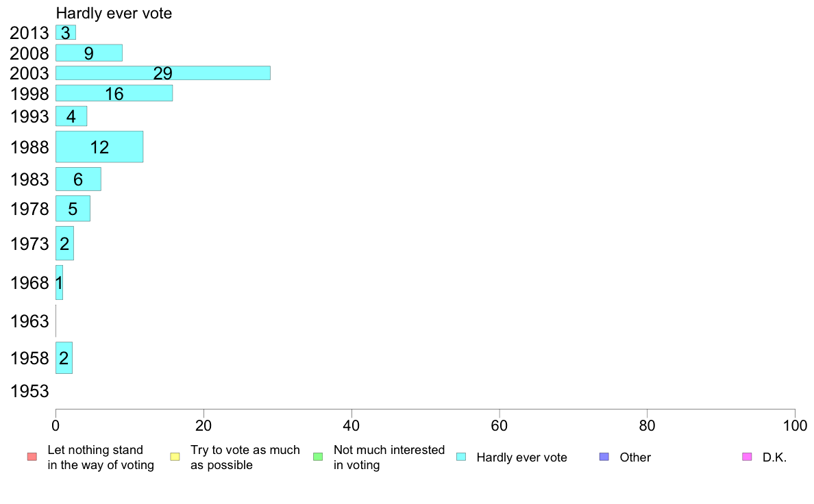This screenshot has width=814, height=504.
Task: Click the 1978 bar showing 5
Action: [x=73, y=209]
